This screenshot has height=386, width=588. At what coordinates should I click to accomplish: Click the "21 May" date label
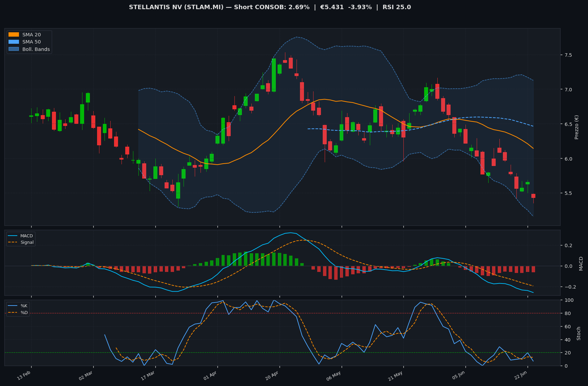[x=396, y=375]
